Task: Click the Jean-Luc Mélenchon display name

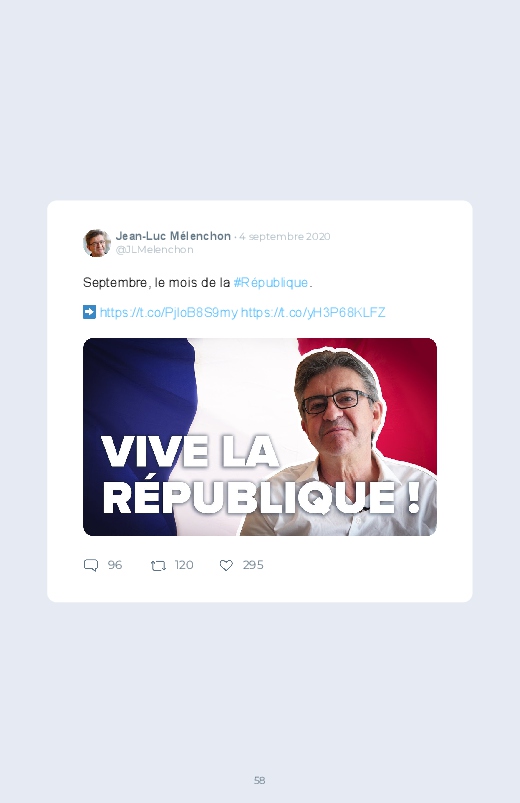Action: (x=173, y=236)
